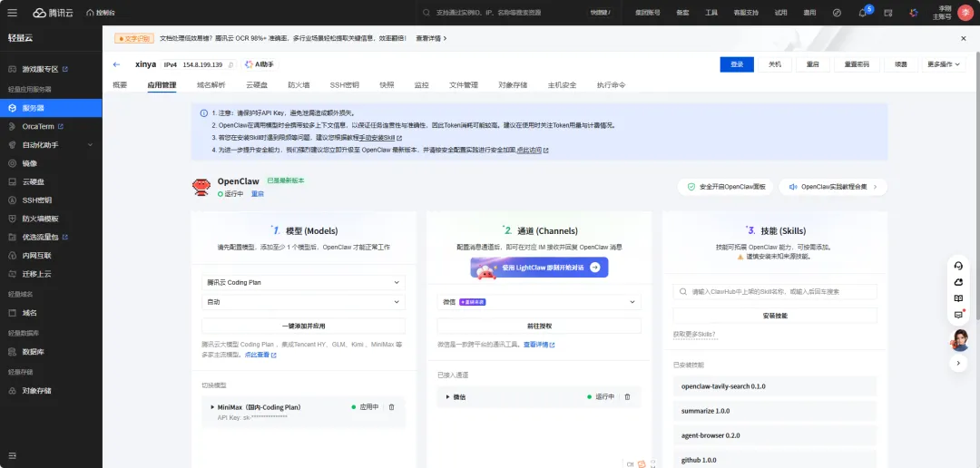Viewport: 980px width, 468px height.
Task: Switch to the 执行命令 tab
Action: 611,85
